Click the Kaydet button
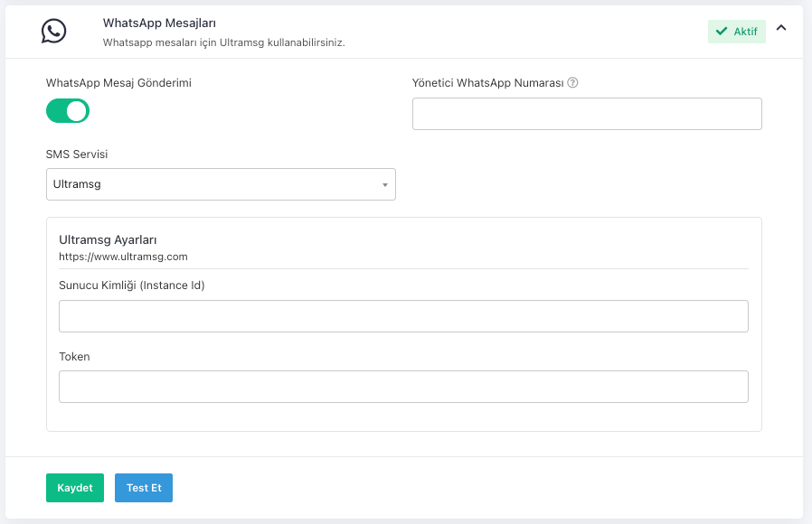 tap(75, 488)
